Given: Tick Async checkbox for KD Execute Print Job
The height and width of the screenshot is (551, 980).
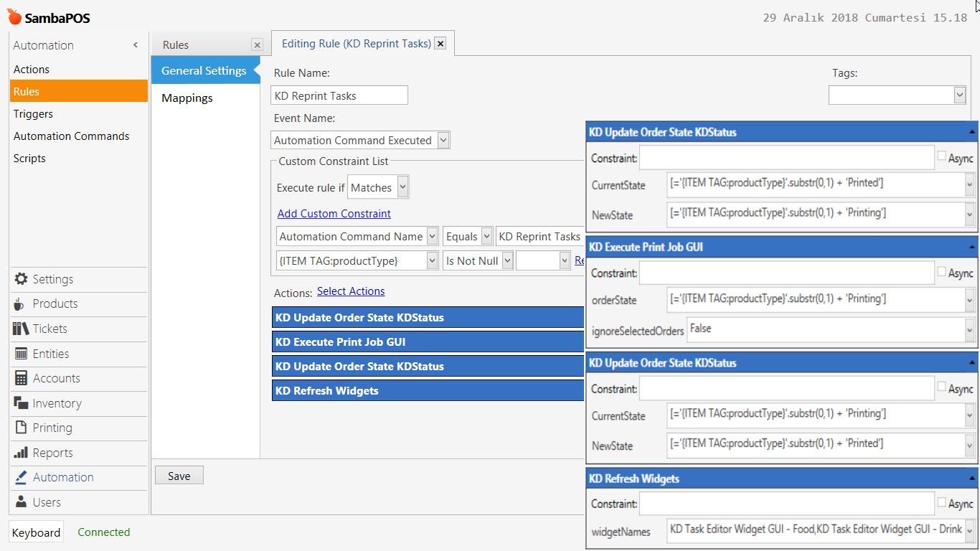Looking at the screenshot, I should (941, 271).
